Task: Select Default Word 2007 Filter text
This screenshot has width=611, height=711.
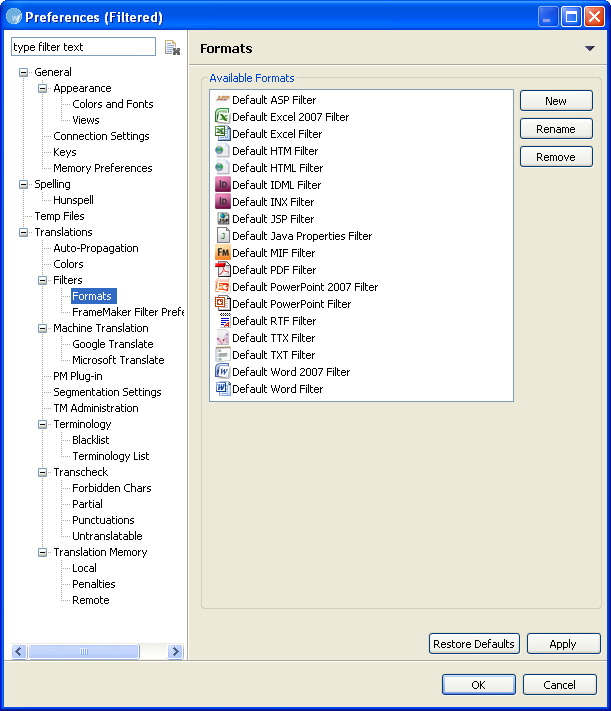Action: tap(291, 372)
